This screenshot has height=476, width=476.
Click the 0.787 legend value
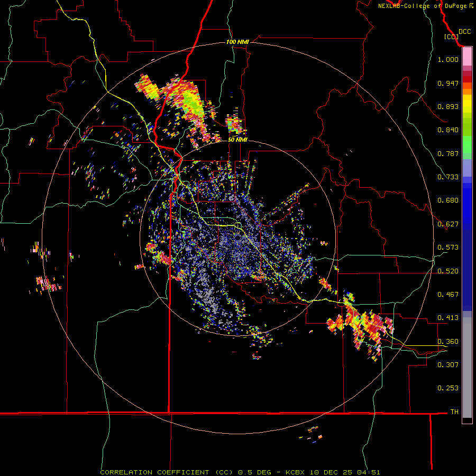coord(448,153)
